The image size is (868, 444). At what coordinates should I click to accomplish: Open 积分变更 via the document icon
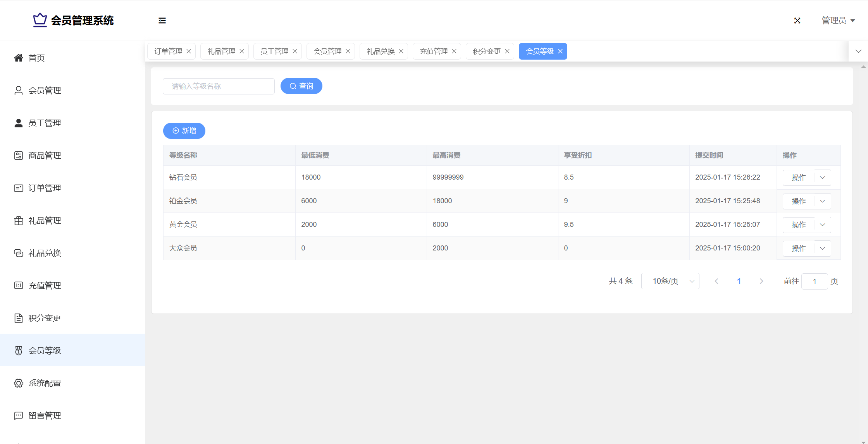pos(18,318)
